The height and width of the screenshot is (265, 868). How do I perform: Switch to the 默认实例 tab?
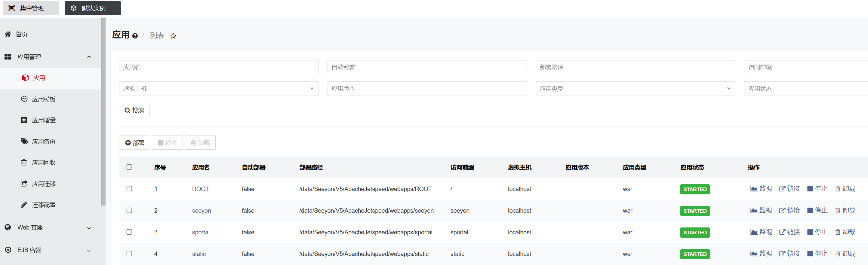93,8
